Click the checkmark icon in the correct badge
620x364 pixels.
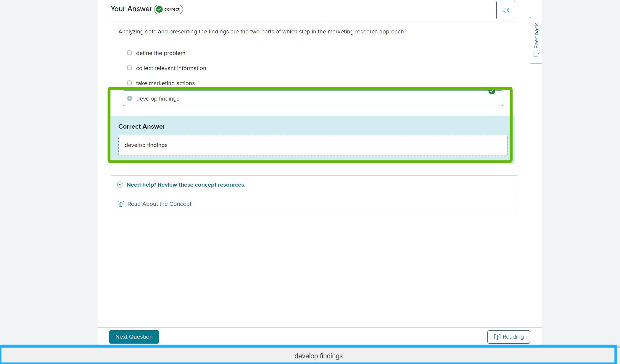click(159, 9)
